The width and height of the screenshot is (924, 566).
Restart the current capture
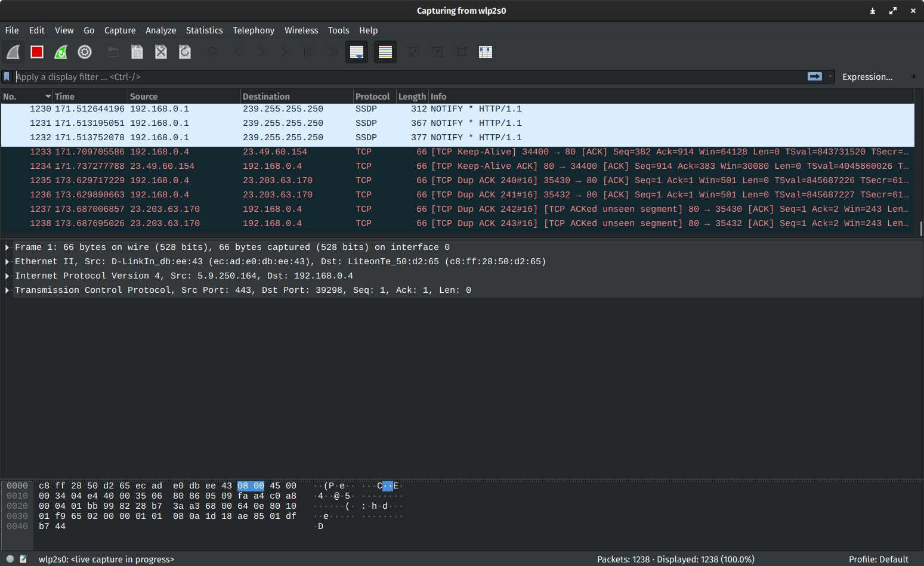coord(60,52)
